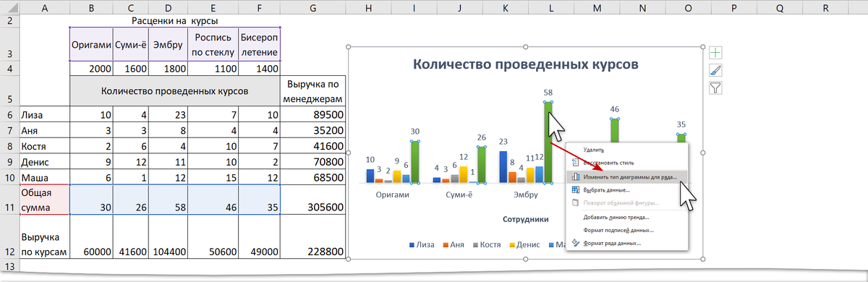868x282 pixels.
Task: Click data label '26' above Суми-ё
Action: click(481, 137)
